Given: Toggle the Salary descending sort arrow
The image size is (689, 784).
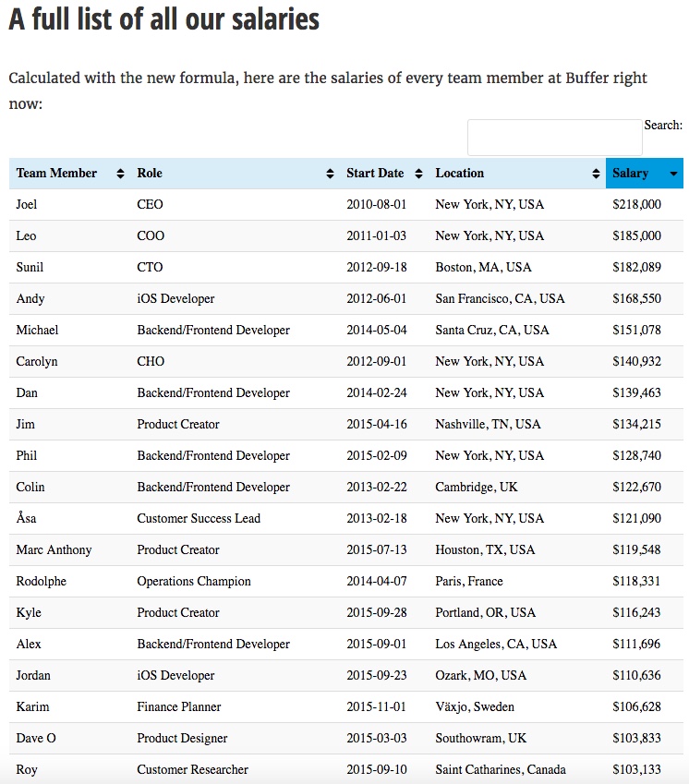Looking at the screenshot, I should click(x=673, y=174).
